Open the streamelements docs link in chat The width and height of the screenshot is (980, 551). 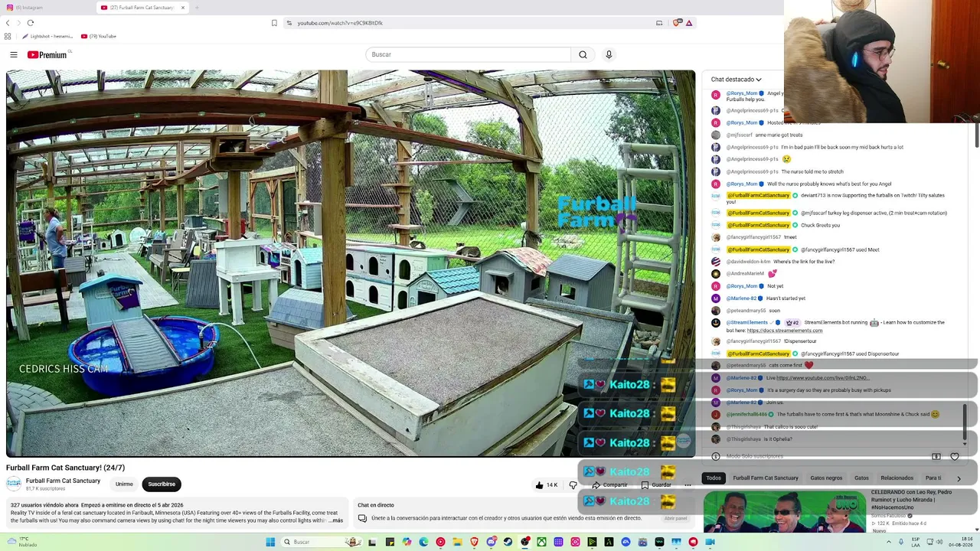coord(784,331)
